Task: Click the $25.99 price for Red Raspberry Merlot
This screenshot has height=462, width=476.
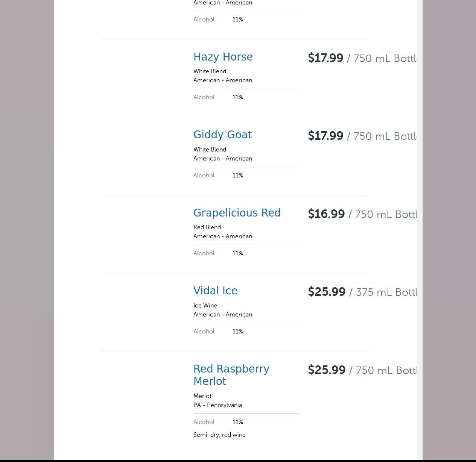Action: point(327,370)
